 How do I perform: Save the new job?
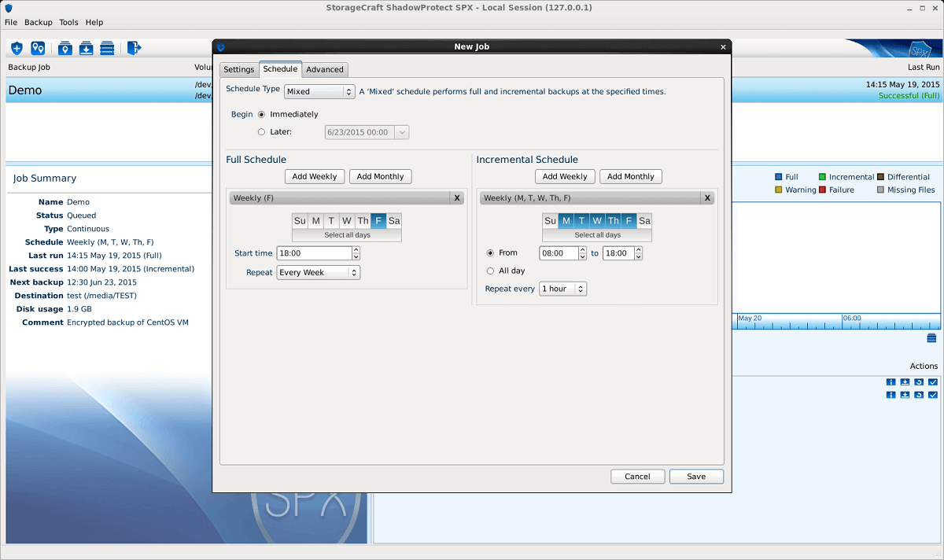[x=696, y=477]
